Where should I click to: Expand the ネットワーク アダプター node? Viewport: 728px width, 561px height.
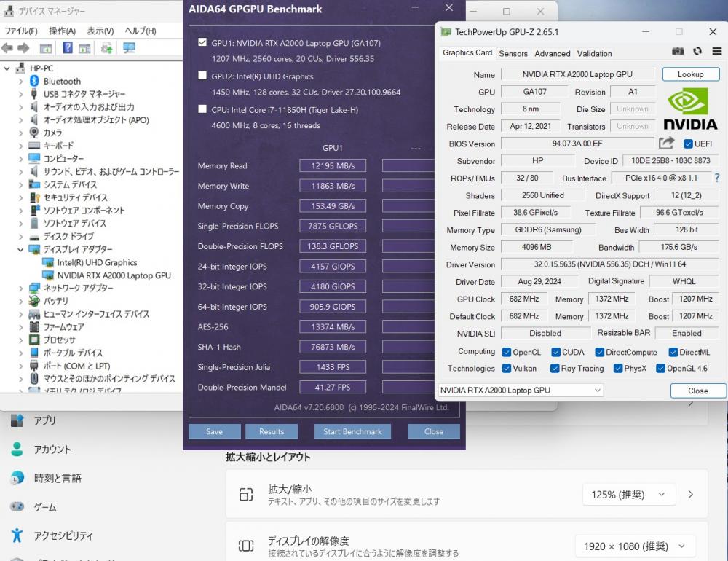point(20,289)
